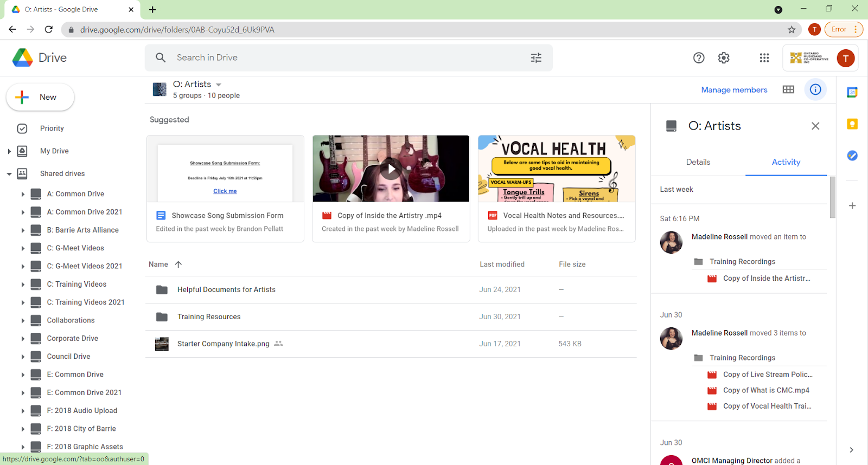This screenshot has width=868, height=465.
Task: Expand the A: Common Drive node
Action: [x=23, y=194]
